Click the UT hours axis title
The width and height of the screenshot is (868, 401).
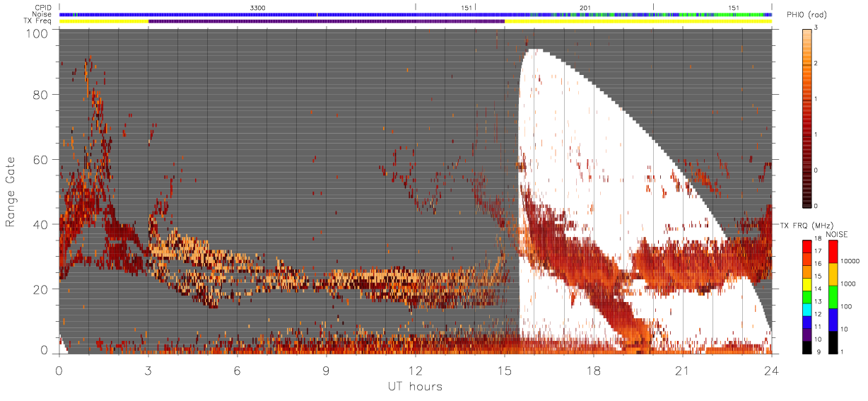click(415, 386)
